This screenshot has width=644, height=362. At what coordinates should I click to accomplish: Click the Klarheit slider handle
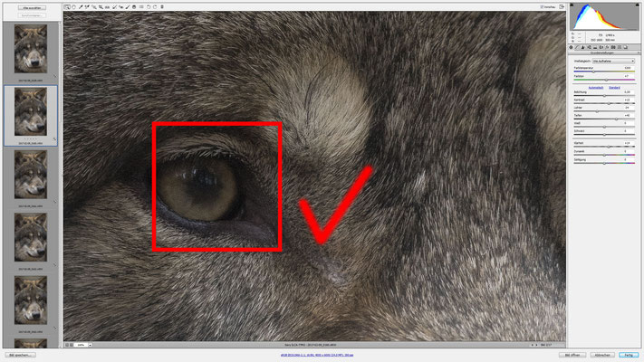[609, 147]
